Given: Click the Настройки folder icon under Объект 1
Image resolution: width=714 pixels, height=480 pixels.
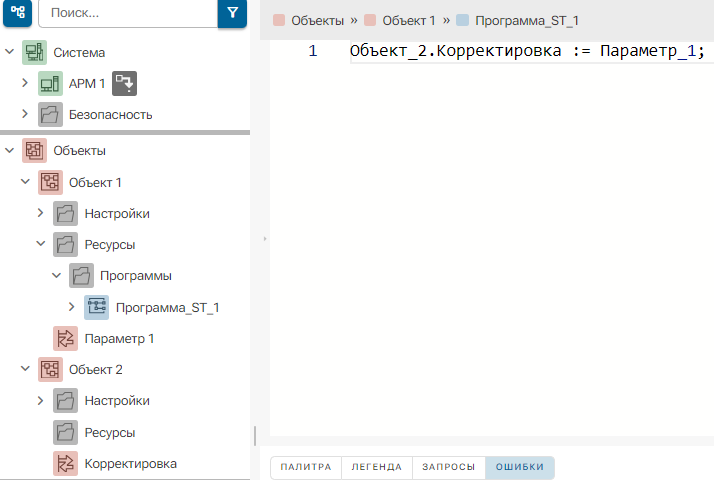Looking at the screenshot, I should [66, 214].
